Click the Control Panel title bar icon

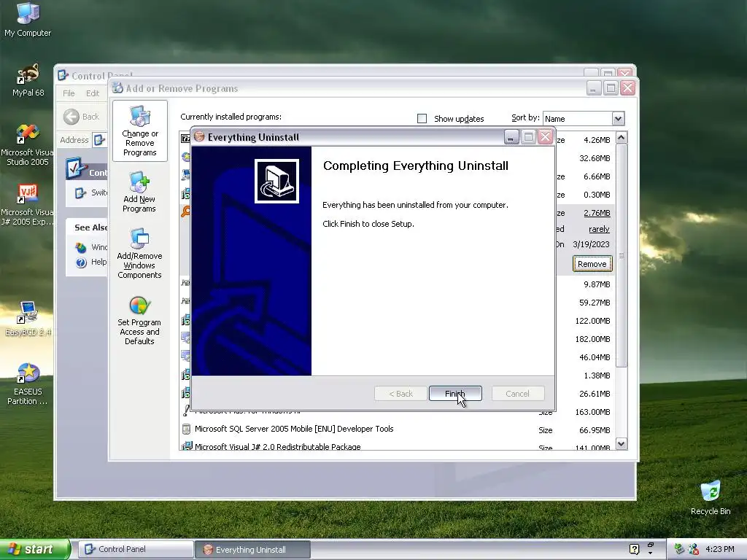click(x=63, y=75)
